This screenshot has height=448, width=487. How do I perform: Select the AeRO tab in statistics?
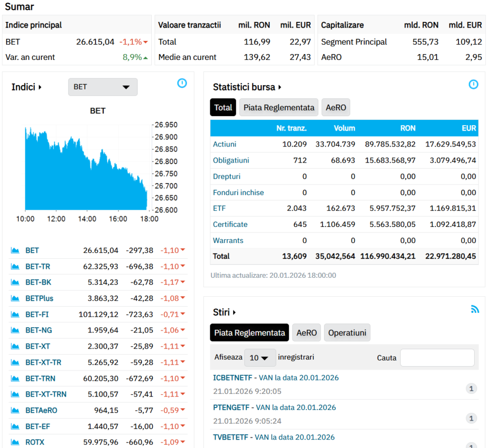pyautogui.click(x=335, y=107)
